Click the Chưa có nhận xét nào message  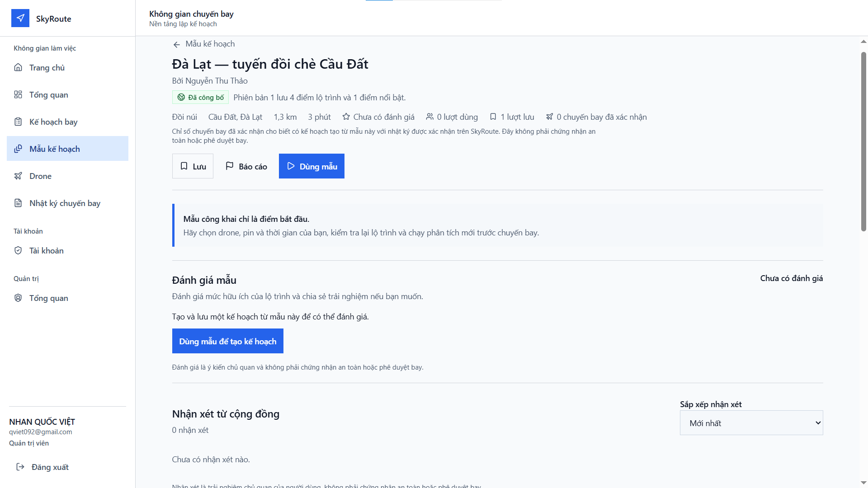click(x=211, y=459)
